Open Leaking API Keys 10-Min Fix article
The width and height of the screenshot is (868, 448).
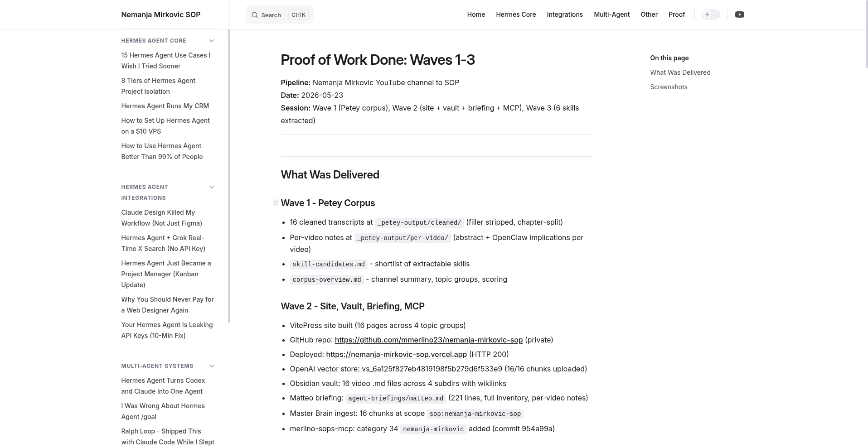pyautogui.click(x=167, y=330)
